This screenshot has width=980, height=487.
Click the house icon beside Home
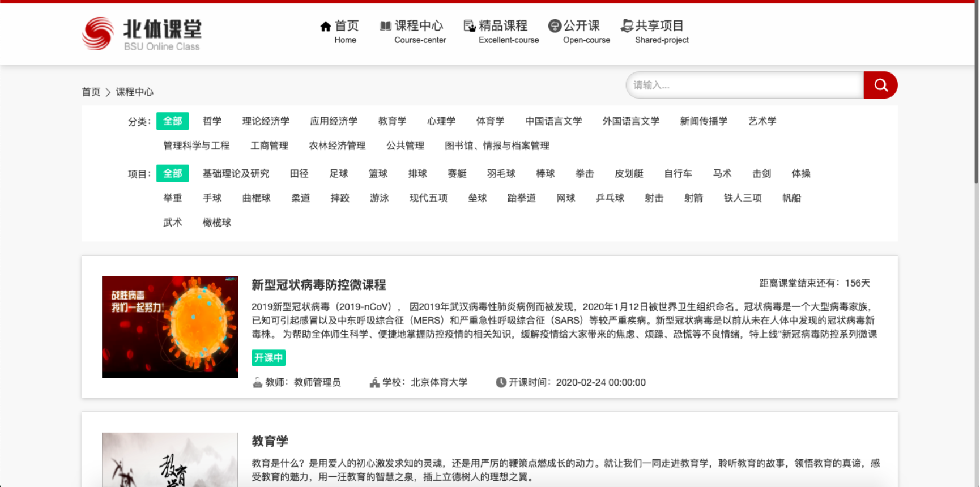tap(325, 26)
